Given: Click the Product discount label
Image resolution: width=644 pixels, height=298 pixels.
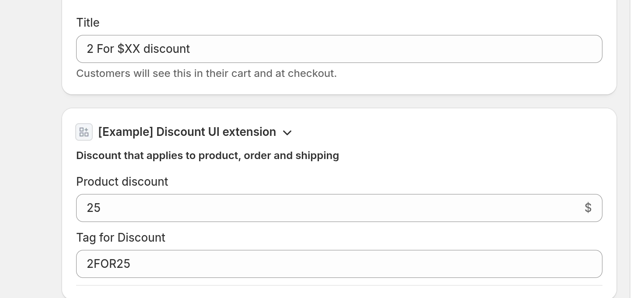Looking at the screenshot, I should point(122,182).
